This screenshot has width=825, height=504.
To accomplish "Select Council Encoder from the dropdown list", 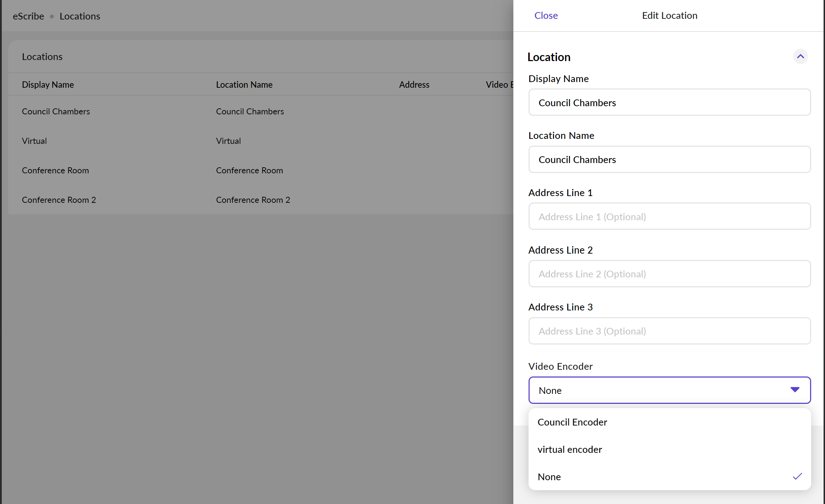I will (572, 422).
